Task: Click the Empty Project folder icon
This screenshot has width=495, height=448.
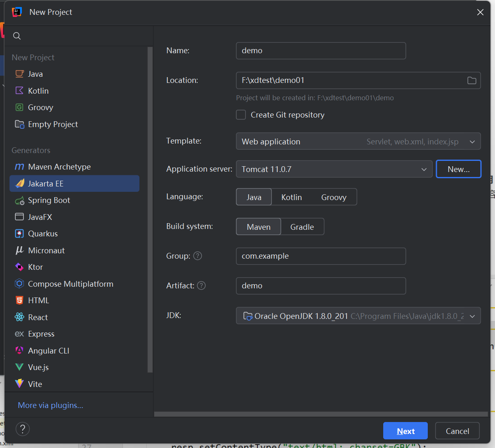Action: (x=19, y=124)
